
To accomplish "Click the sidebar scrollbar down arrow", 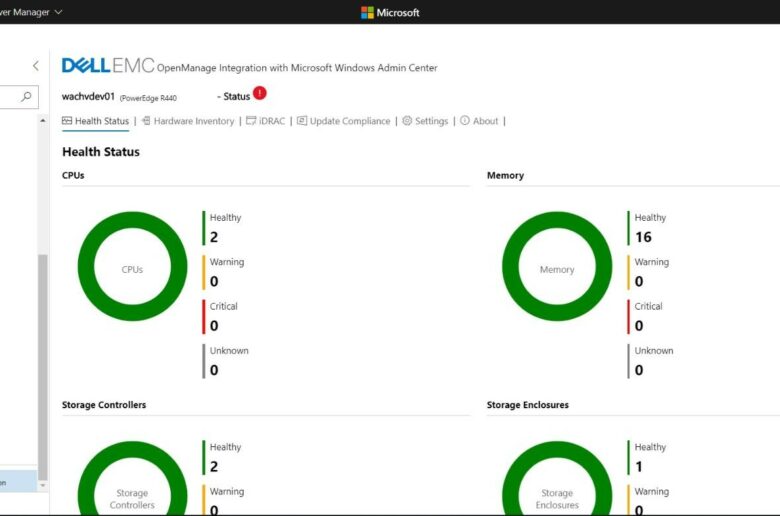I will point(43,485).
